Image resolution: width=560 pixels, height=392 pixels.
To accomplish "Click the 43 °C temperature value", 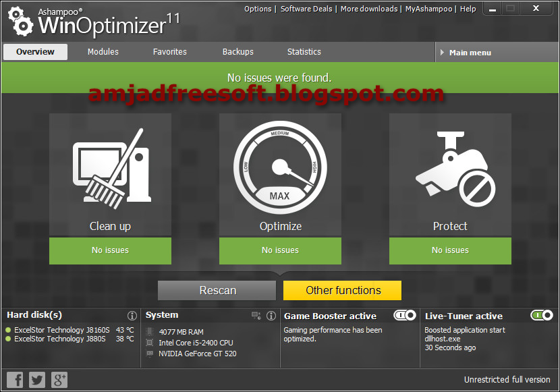I will [x=125, y=330].
